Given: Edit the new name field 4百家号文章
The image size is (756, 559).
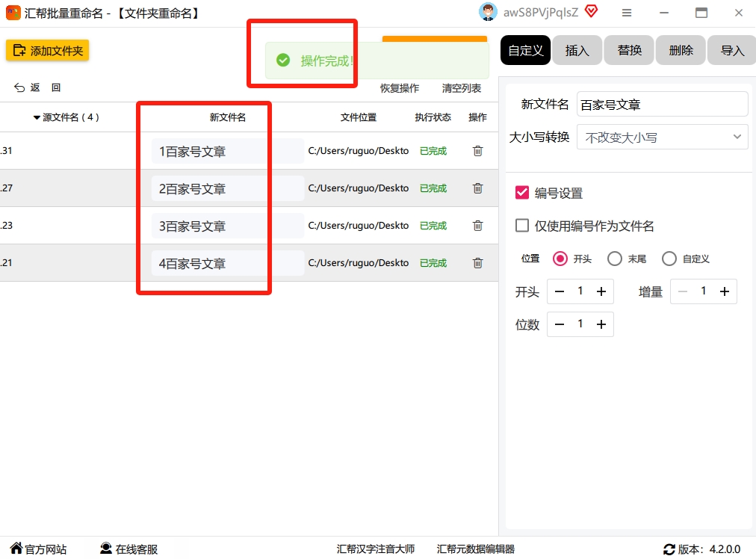Looking at the screenshot, I should pos(228,263).
